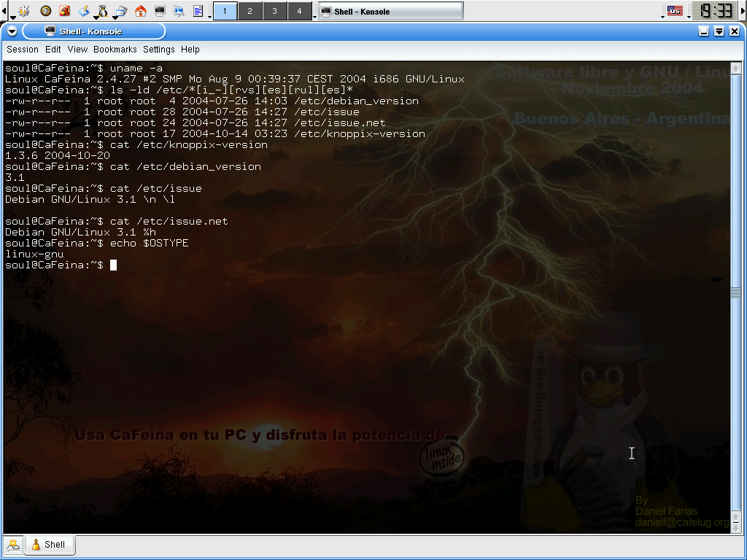Click the Shell - Konsole taskbar button

tap(391, 12)
